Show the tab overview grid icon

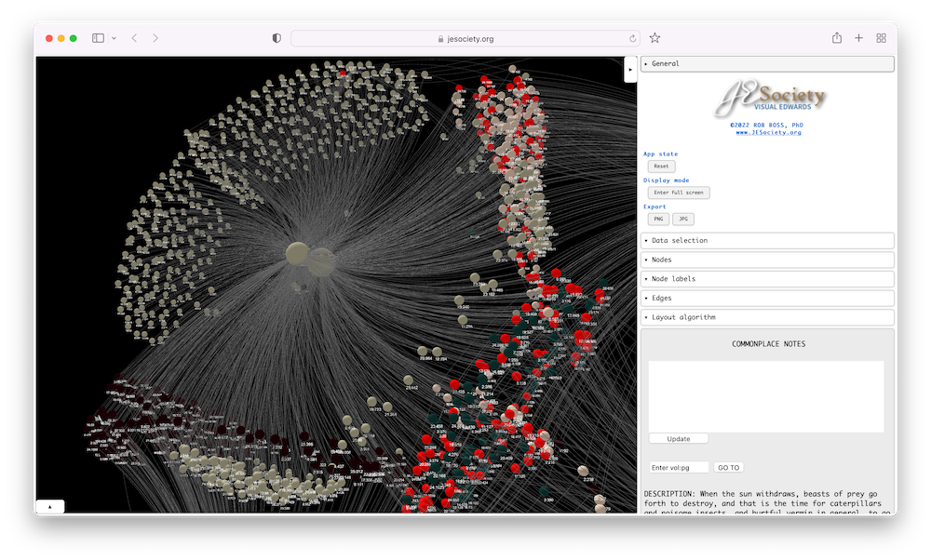(881, 38)
